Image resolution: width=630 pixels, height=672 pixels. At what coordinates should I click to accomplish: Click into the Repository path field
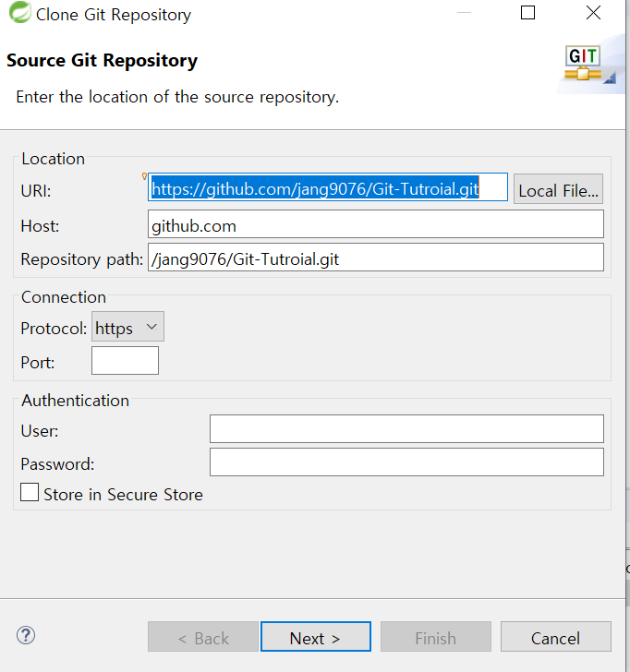pos(376,258)
